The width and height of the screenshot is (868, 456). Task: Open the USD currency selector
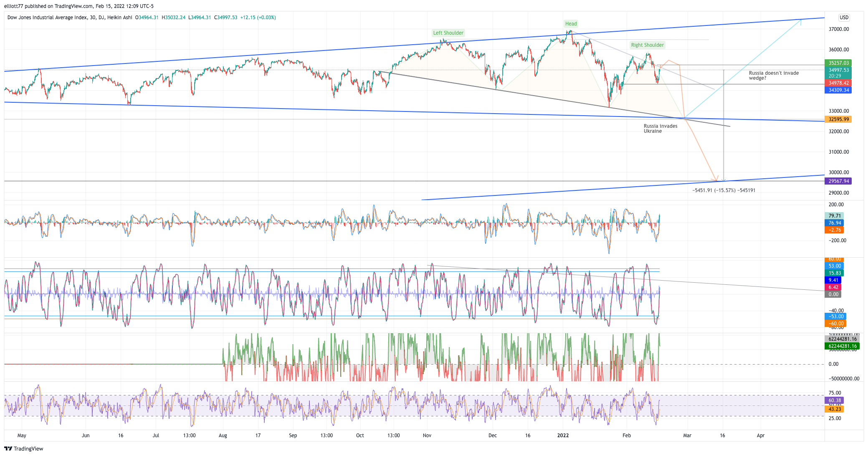844,18
